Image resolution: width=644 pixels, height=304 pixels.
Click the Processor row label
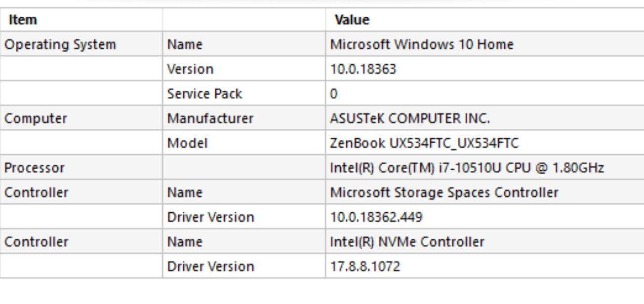pyautogui.click(x=35, y=168)
